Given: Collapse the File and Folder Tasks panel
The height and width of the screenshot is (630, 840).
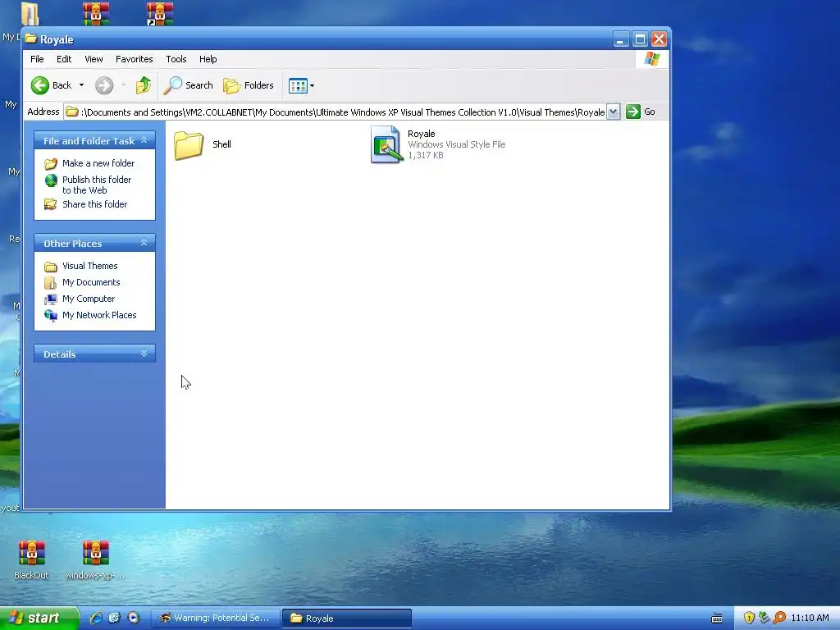Looking at the screenshot, I should (x=144, y=140).
